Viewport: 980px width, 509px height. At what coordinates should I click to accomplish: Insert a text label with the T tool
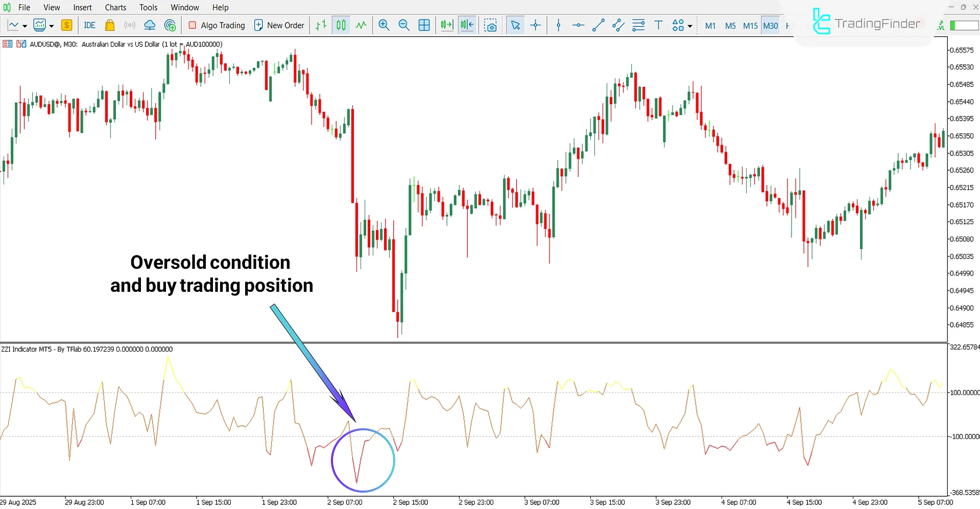(x=658, y=25)
